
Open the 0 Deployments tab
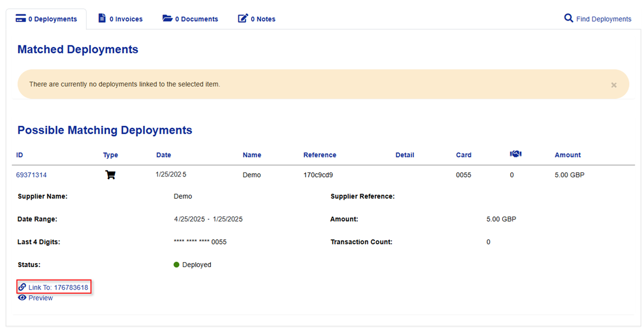[x=46, y=19]
